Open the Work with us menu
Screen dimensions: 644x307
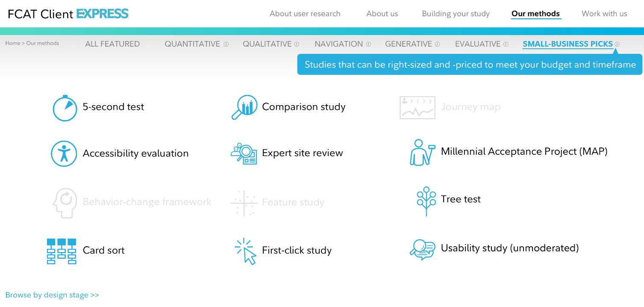tap(604, 14)
